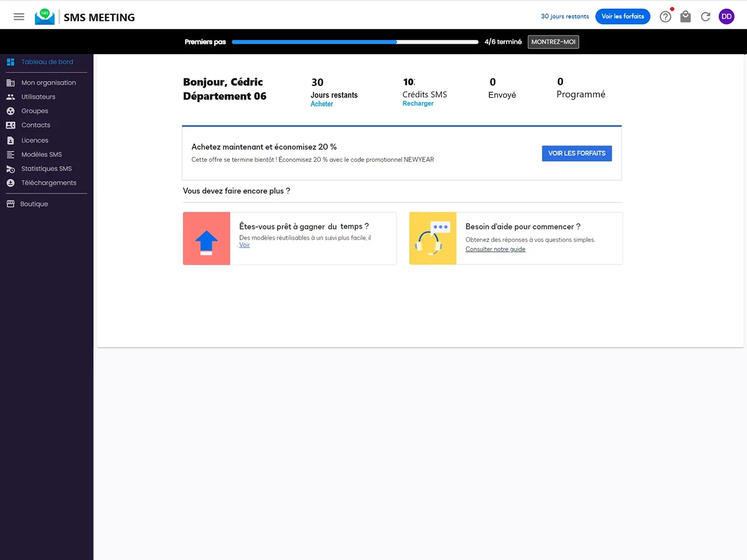Screen dimensions: 747x560
Task: Open the Consulter notre guide link
Action: pyautogui.click(x=496, y=250)
